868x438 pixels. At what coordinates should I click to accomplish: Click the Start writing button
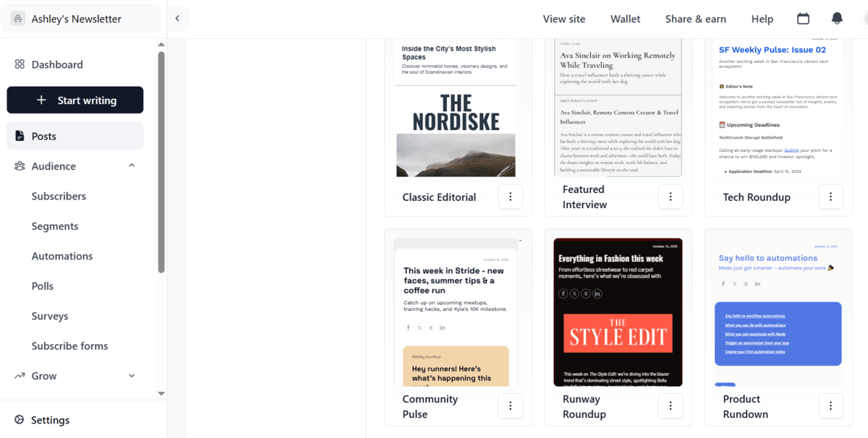(75, 100)
